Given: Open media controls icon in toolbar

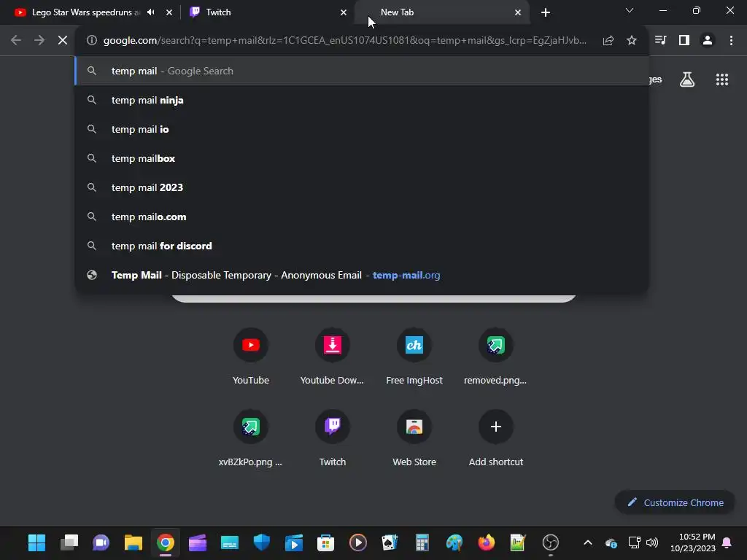Looking at the screenshot, I should tap(660, 41).
